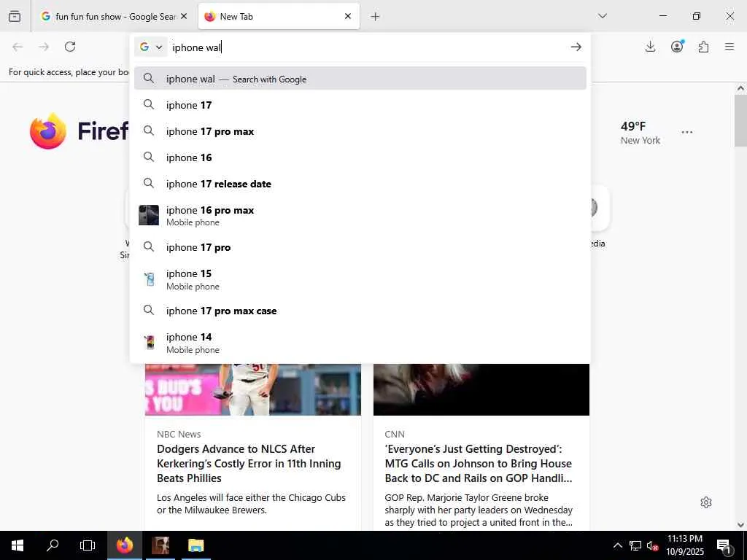
Task: Open the notification center icon
Action: (x=724, y=545)
